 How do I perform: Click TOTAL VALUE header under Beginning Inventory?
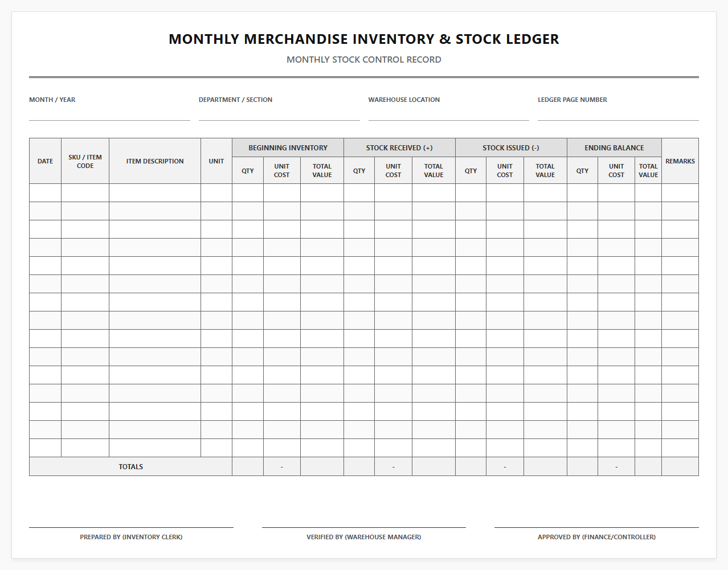point(322,170)
